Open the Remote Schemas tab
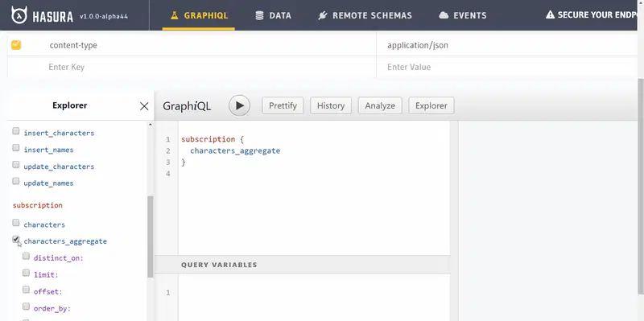This screenshot has height=321, width=644. click(x=365, y=15)
